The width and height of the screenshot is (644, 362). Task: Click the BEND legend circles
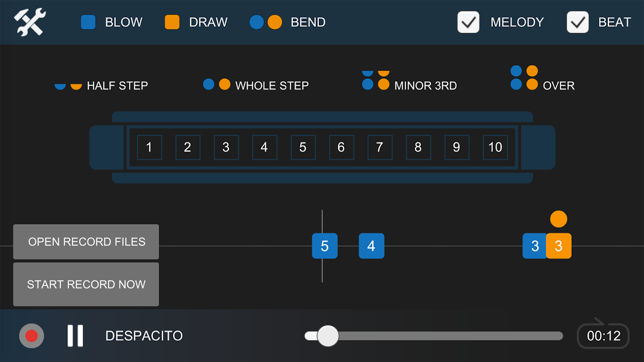[266, 22]
